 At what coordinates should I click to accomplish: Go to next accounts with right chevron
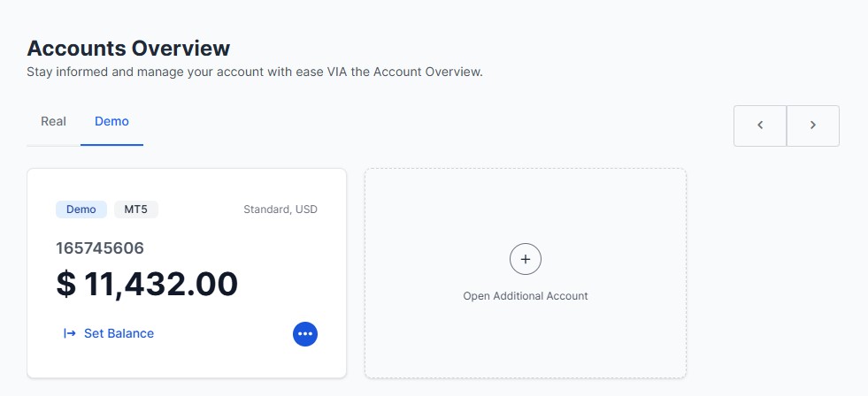[813, 126]
